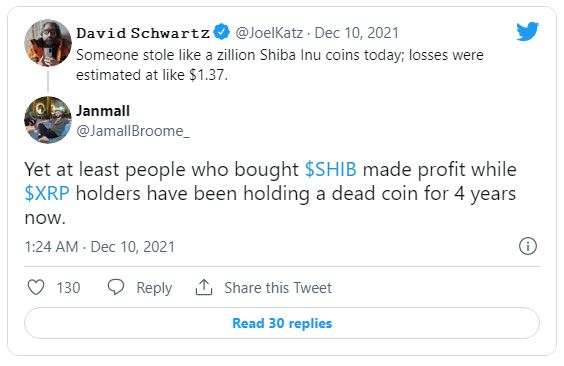The height and width of the screenshot is (366, 564).
Task: Open the $XRP cashtag link
Action: 47,193
